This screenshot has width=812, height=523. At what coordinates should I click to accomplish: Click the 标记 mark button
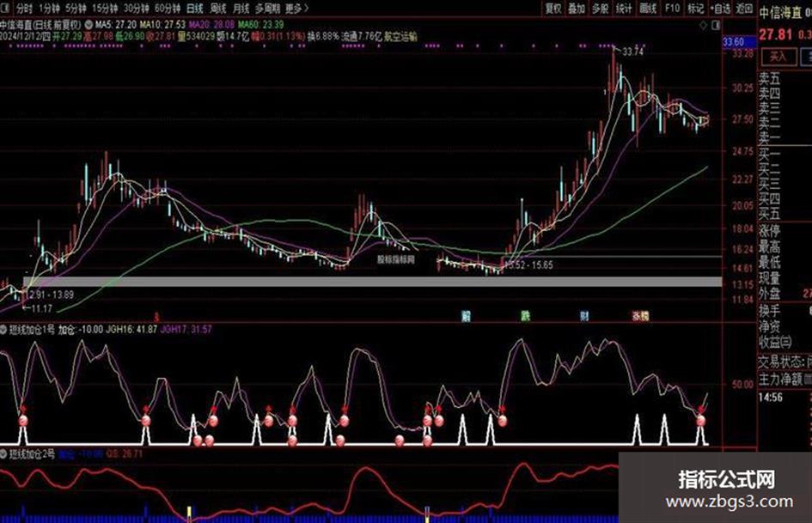(695, 9)
